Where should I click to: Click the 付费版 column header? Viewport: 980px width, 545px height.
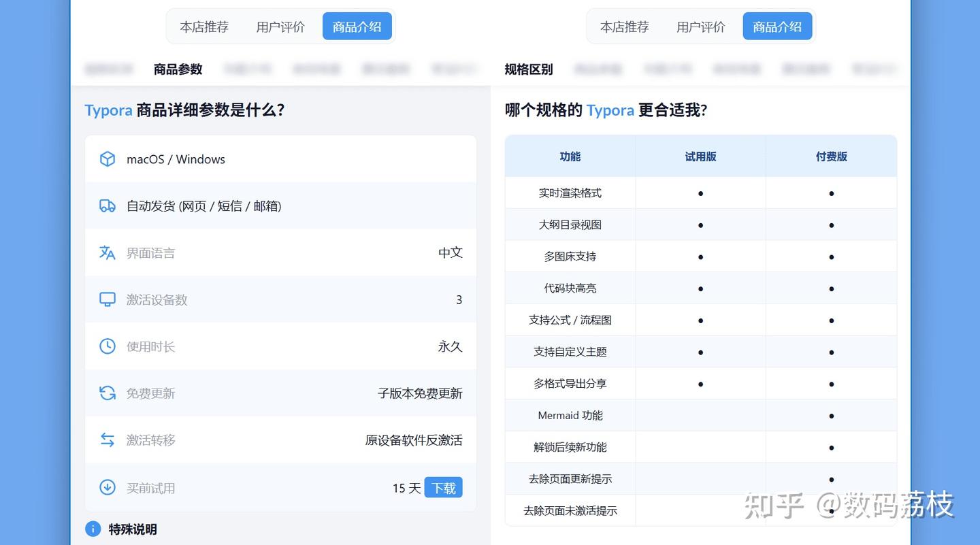832,156
